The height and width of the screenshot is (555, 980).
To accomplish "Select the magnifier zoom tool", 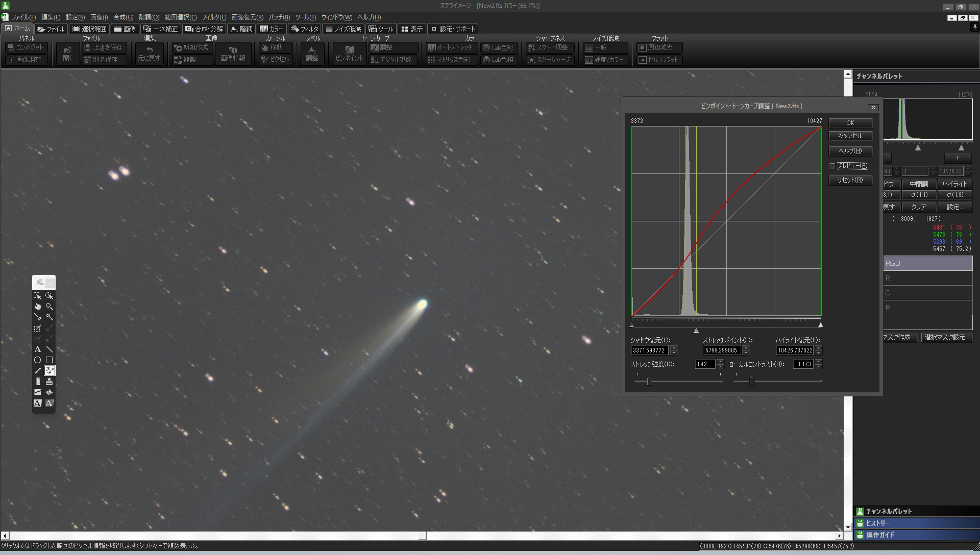I will [50, 307].
